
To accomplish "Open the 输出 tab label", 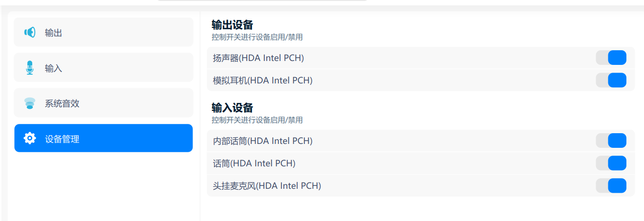I will click(x=53, y=33).
